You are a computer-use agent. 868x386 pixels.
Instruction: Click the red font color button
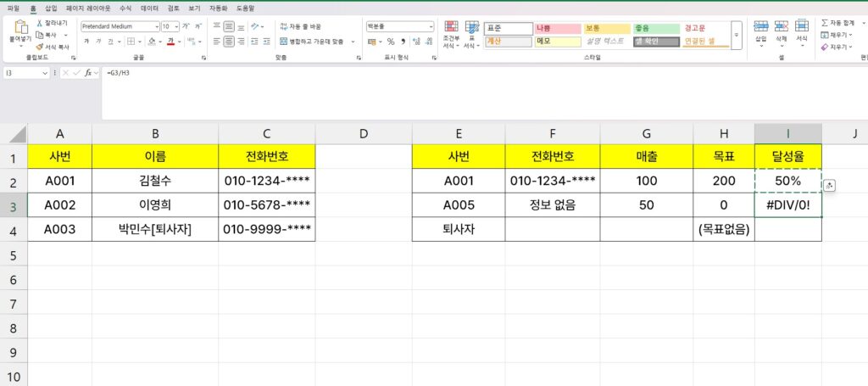[x=170, y=41]
